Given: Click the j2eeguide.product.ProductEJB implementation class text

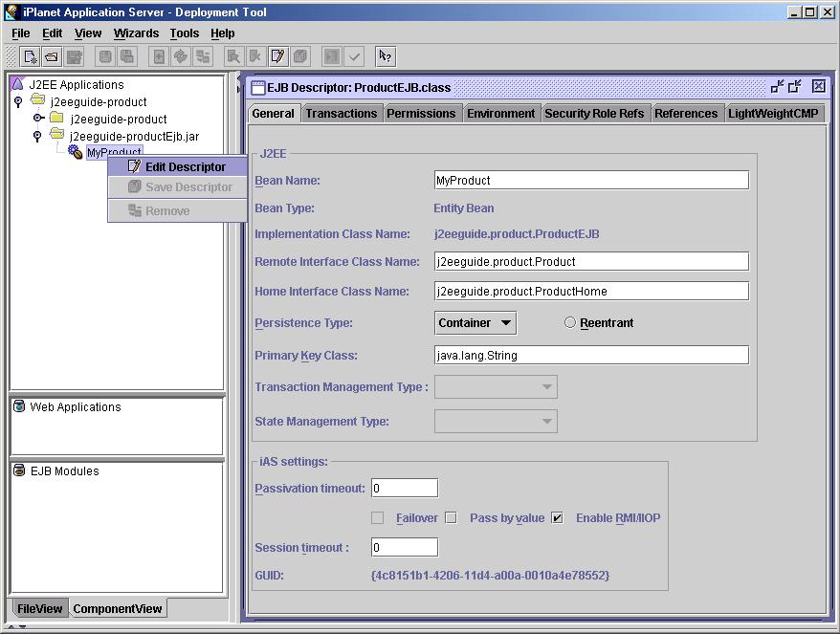Looking at the screenshot, I should [517, 233].
